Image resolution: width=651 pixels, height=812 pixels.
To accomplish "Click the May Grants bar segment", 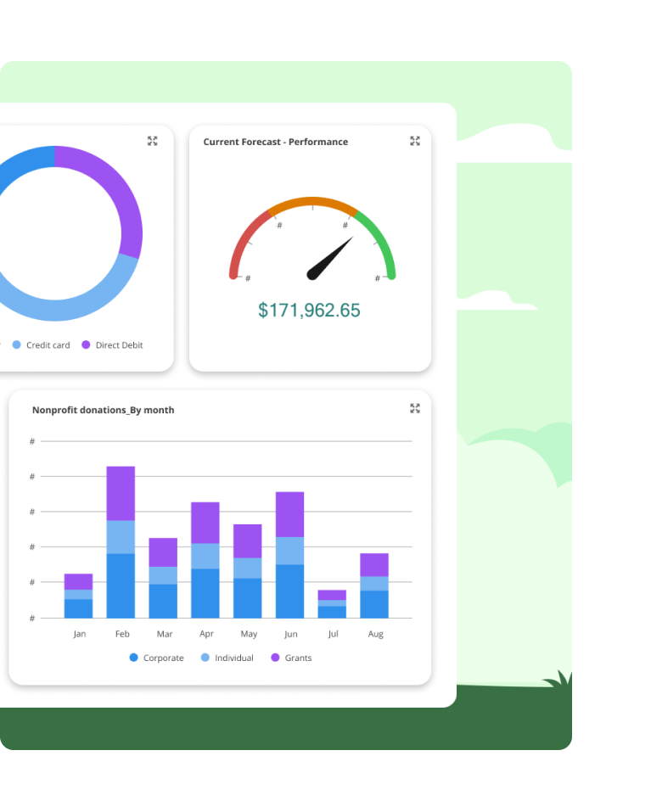I will pyautogui.click(x=248, y=541).
